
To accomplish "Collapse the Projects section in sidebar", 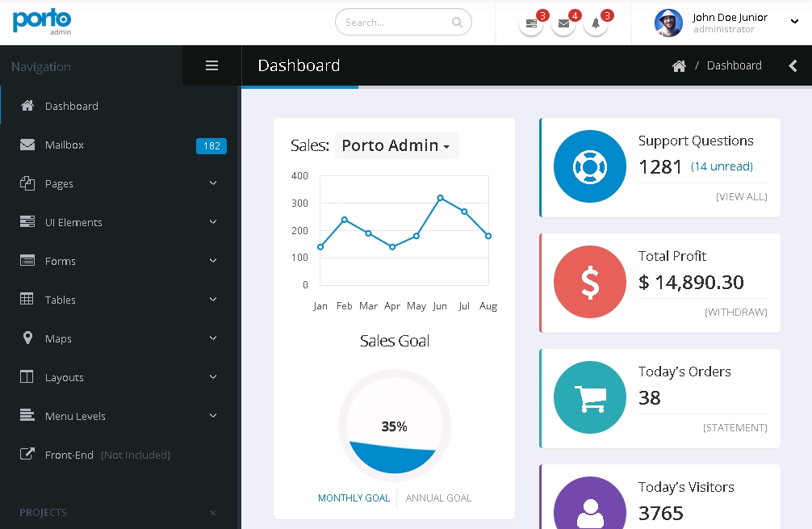I will [x=213, y=513].
